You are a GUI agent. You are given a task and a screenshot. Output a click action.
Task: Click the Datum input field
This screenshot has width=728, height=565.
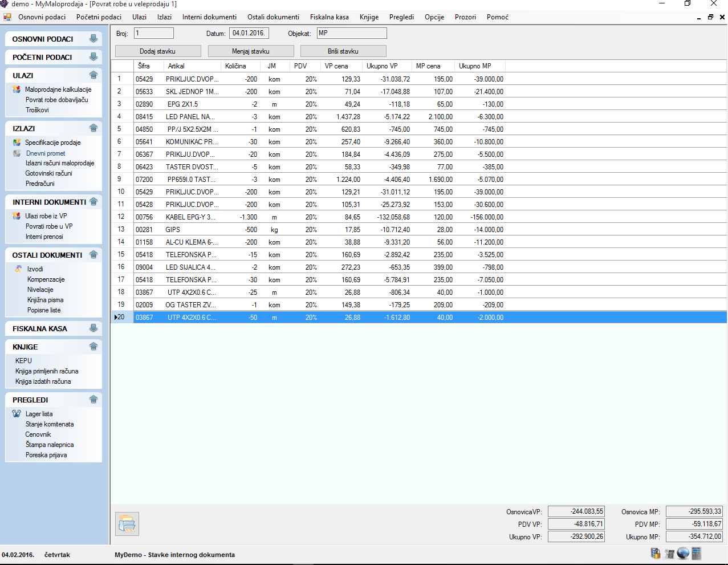point(249,33)
